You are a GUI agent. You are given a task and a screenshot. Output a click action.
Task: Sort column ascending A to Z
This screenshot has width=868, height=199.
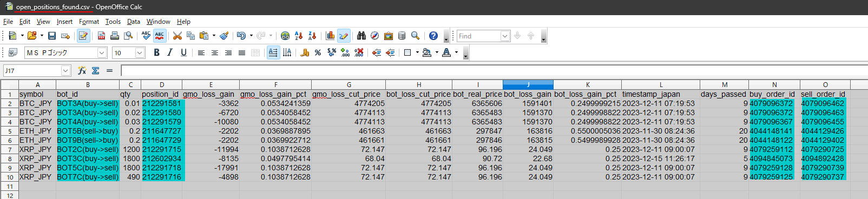pos(299,36)
